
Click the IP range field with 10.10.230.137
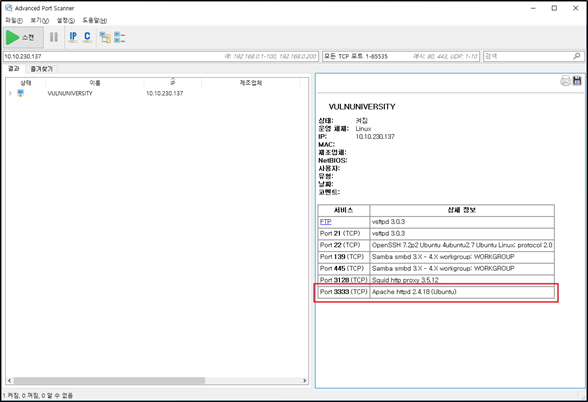[x=161, y=56]
